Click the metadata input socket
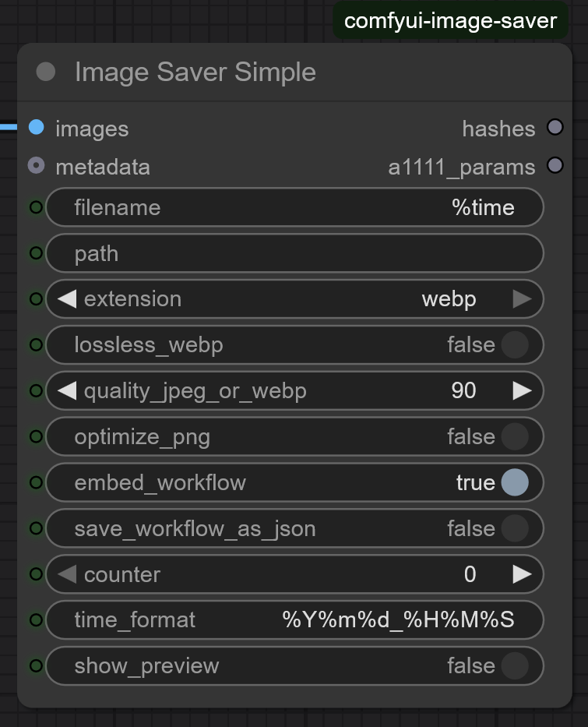The image size is (588, 727). [x=36, y=166]
